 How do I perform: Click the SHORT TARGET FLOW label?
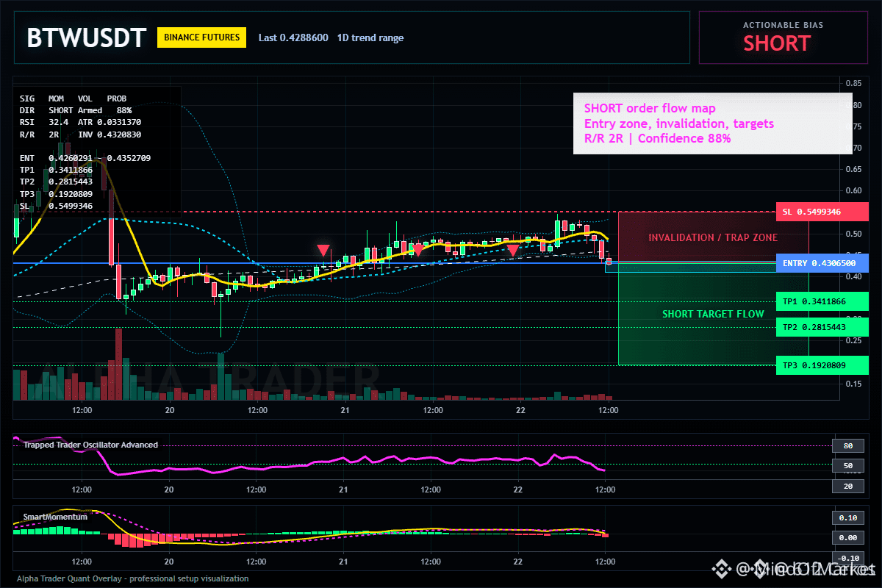tap(713, 314)
